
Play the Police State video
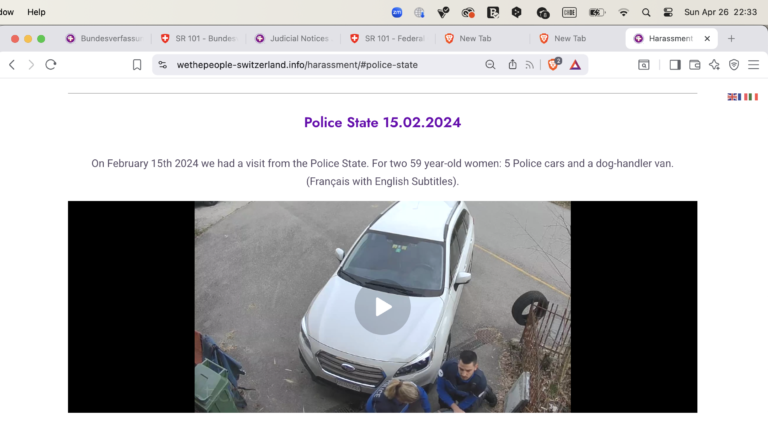click(382, 307)
